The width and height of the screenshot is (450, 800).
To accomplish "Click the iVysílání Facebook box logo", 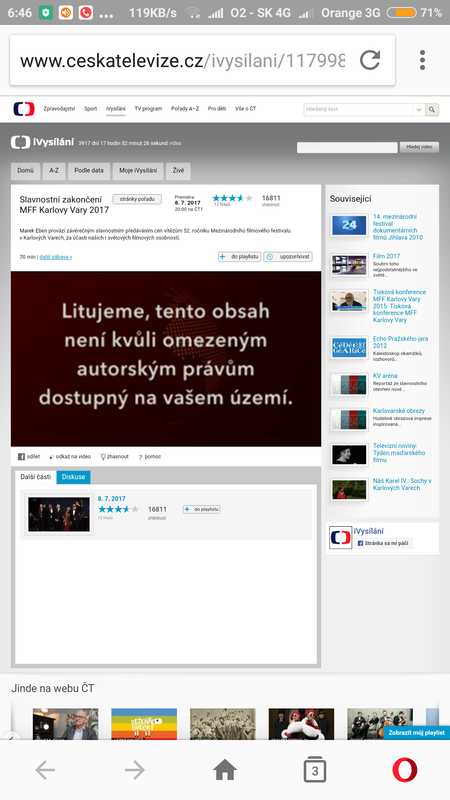I will click(x=340, y=537).
